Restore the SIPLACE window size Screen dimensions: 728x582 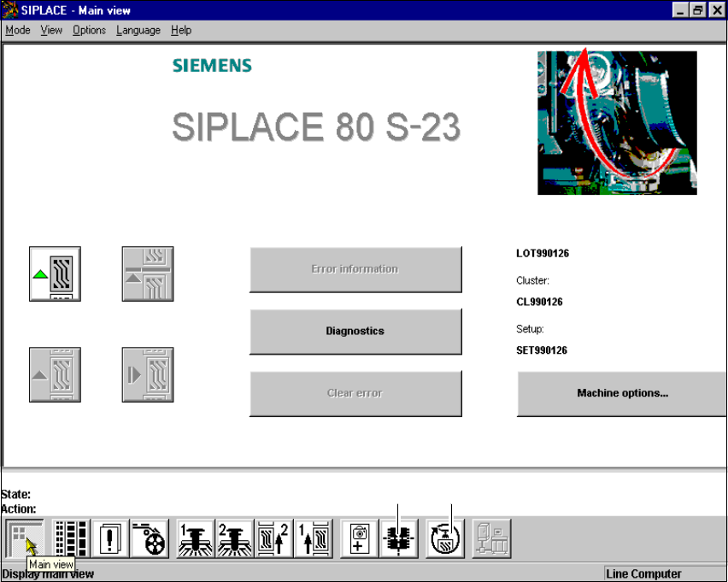(698, 10)
